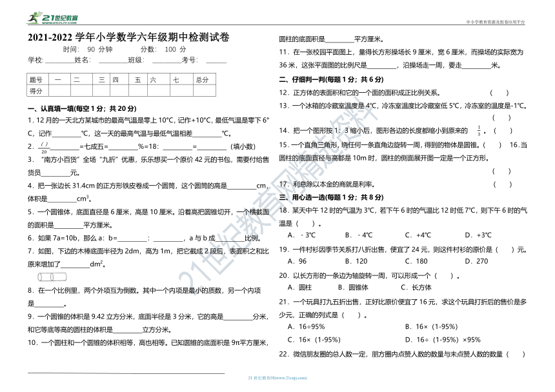The width and height of the screenshot is (555, 392).
Task: Click the blank after 姓名:
Action: click(113, 61)
